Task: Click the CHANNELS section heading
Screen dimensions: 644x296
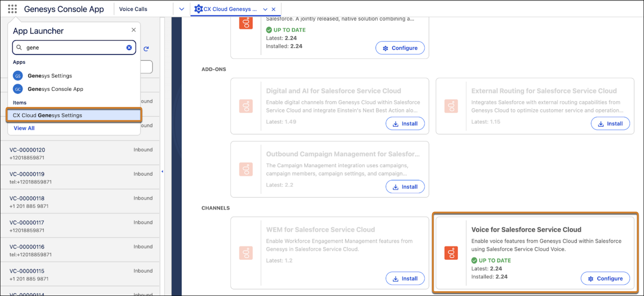Action: pyautogui.click(x=215, y=208)
